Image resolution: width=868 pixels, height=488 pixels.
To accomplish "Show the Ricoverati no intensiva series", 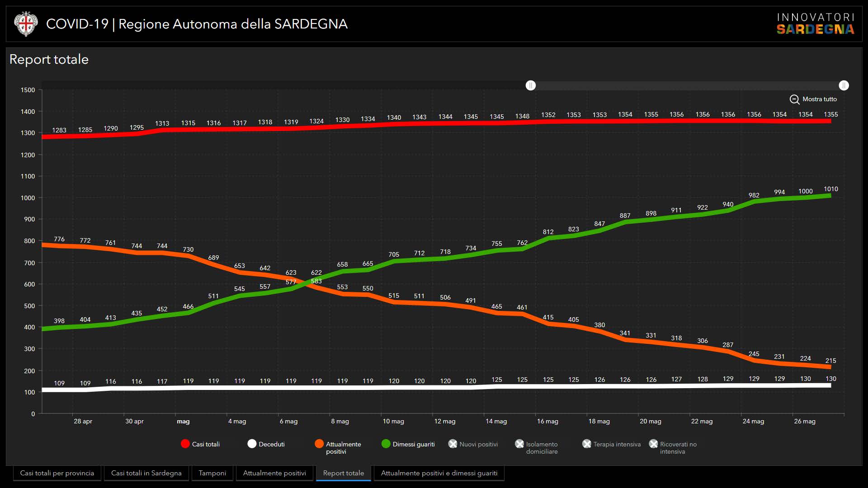I will coord(653,444).
